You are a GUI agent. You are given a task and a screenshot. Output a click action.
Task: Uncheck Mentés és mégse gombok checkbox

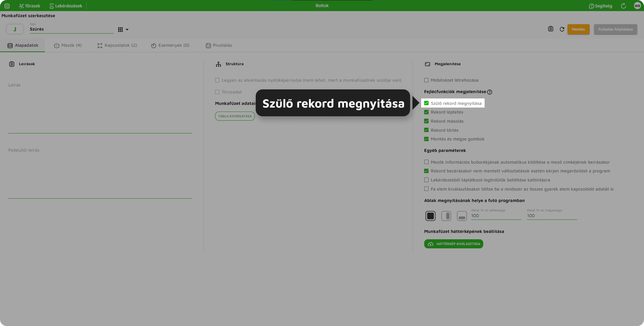coord(426,139)
